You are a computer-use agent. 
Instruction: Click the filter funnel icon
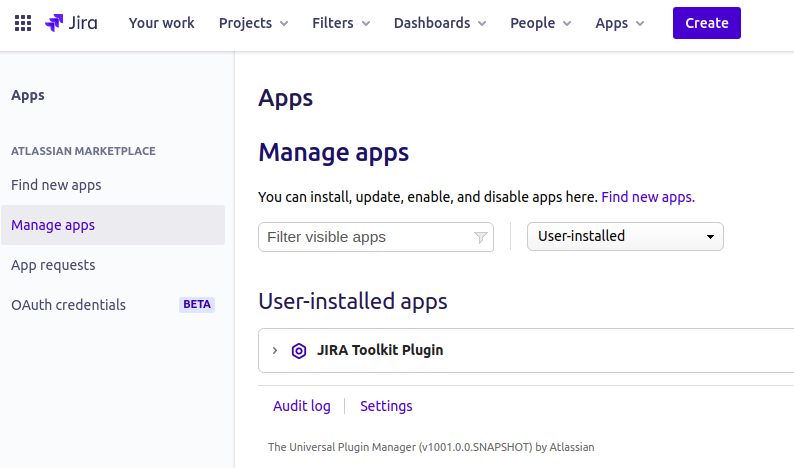[481, 237]
